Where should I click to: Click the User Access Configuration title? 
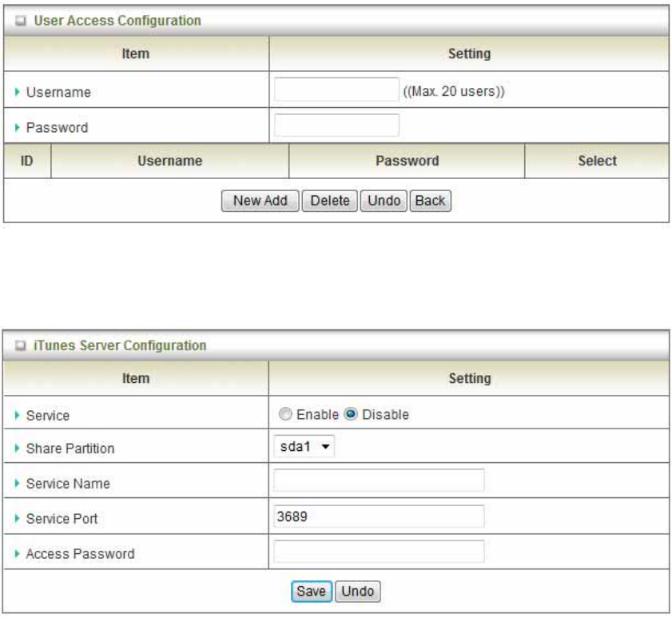tap(117, 21)
